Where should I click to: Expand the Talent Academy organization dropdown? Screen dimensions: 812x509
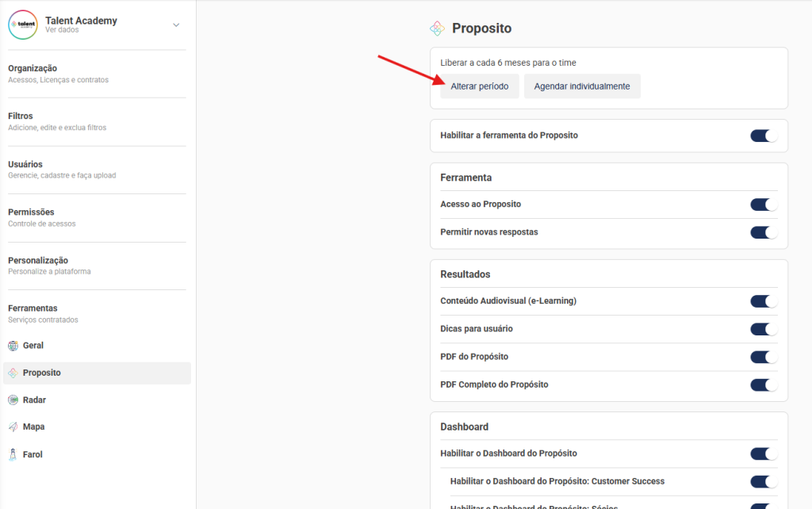tap(176, 25)
